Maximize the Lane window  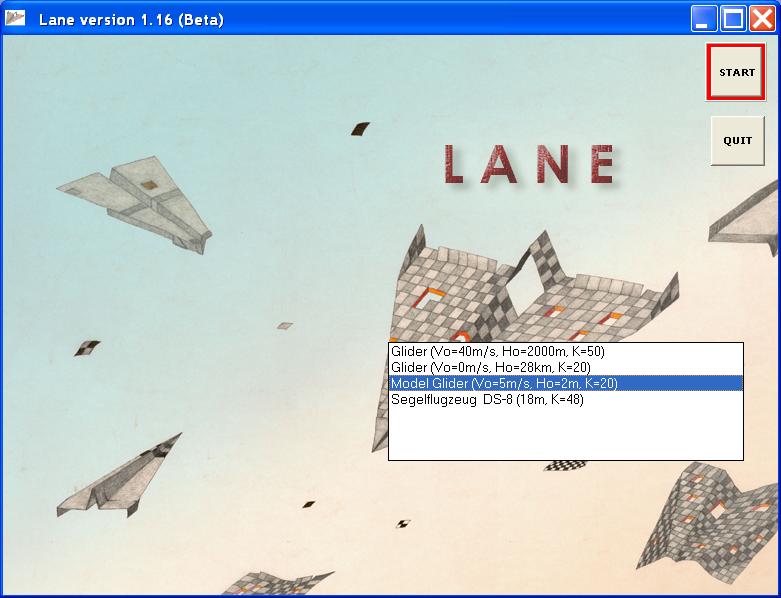733,19
